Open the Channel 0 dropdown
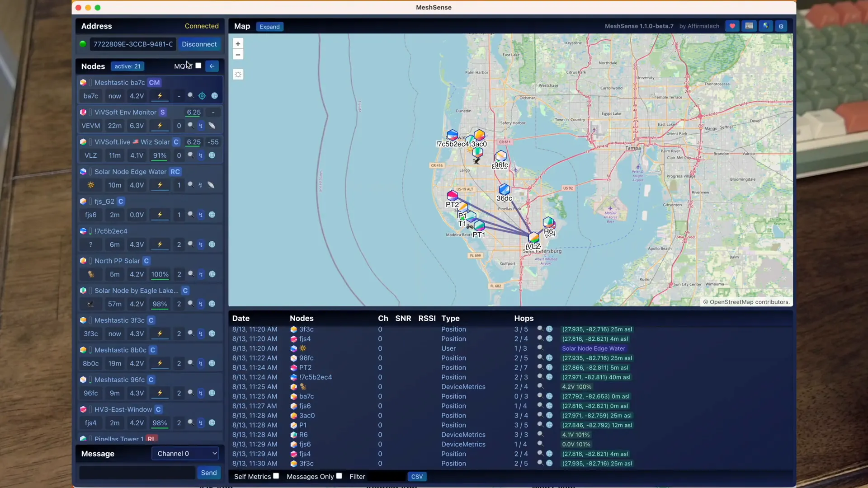This screenshot has height=488, width=868. (x=186, y=454)
